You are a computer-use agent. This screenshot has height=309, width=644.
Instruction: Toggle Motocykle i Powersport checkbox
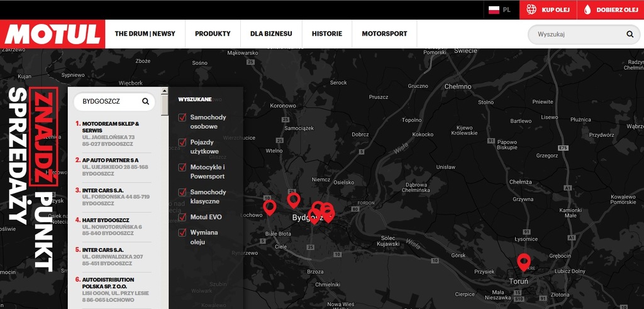tap(182, 168)
